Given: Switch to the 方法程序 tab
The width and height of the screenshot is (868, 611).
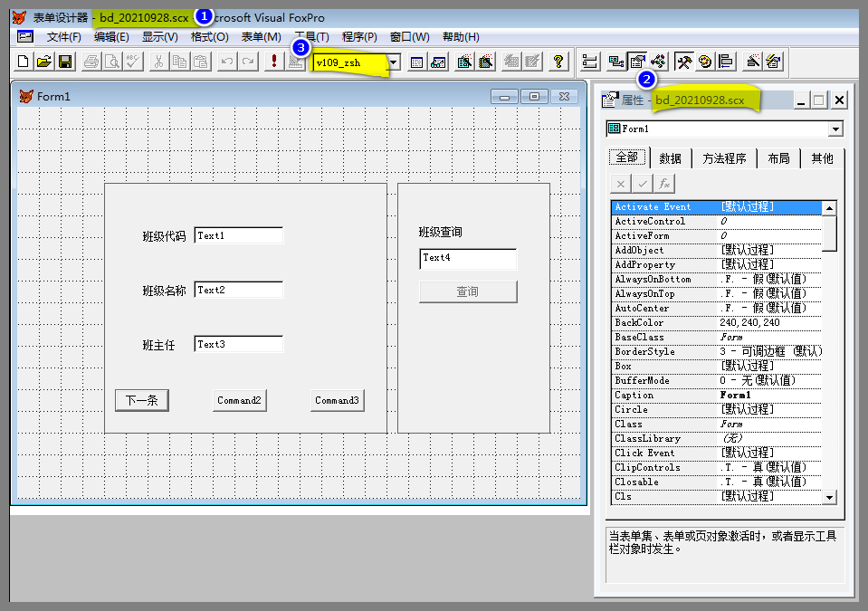Looking at the screenshot, I should click(x=724, y=158).
